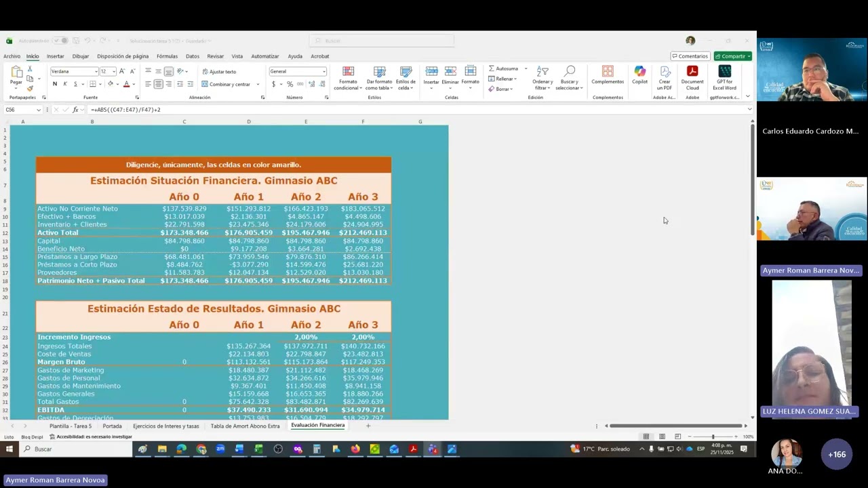Viewport: 868px width, 488px height.
Task: Open GPT for Excel Word icon
Action: (x=724, y=71)
